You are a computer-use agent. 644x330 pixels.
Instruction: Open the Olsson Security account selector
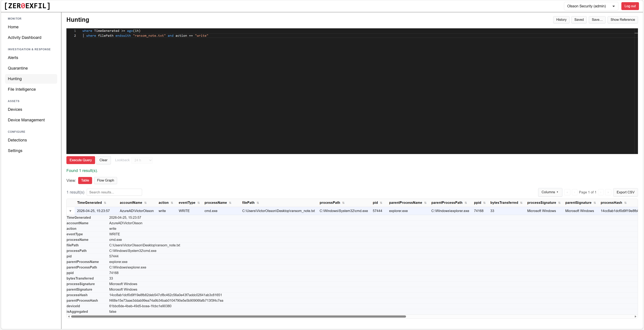click(591, 6)
